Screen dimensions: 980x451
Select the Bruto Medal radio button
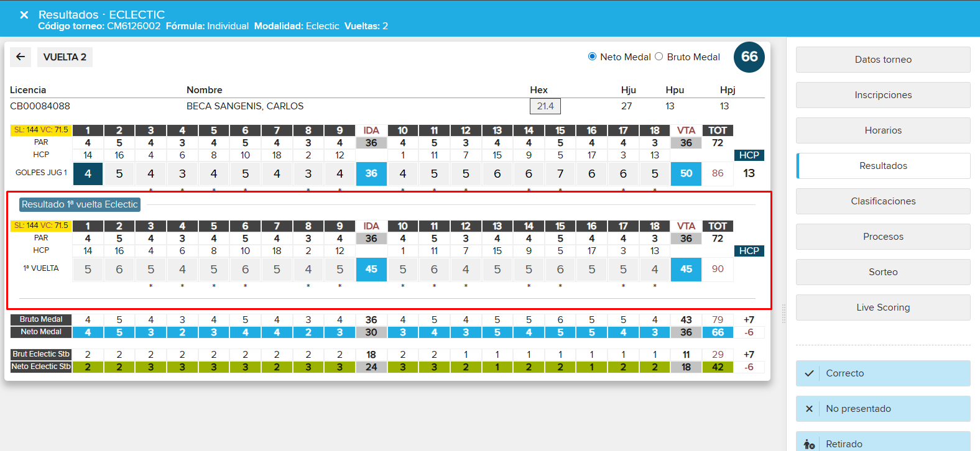coord(659,57)
